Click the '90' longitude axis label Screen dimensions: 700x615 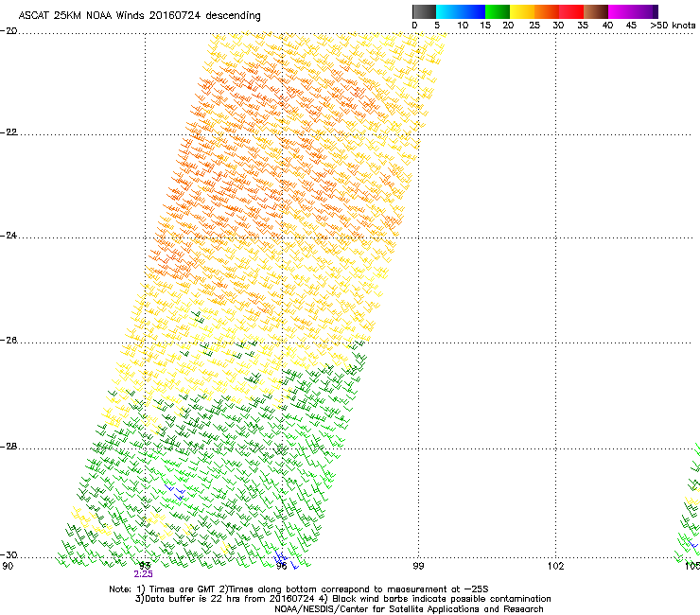[8, 566]
